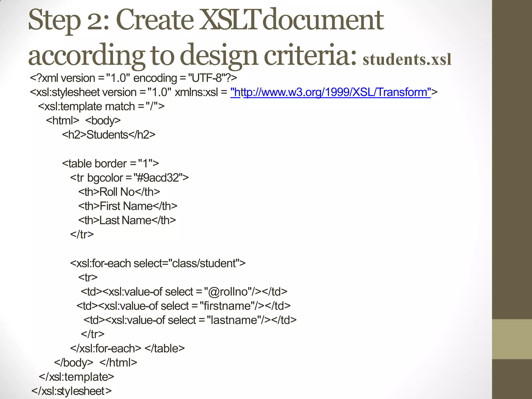Click the value-of select "firstname" line
This screenshot has width=532, height=399.
(x=184, y=306)
